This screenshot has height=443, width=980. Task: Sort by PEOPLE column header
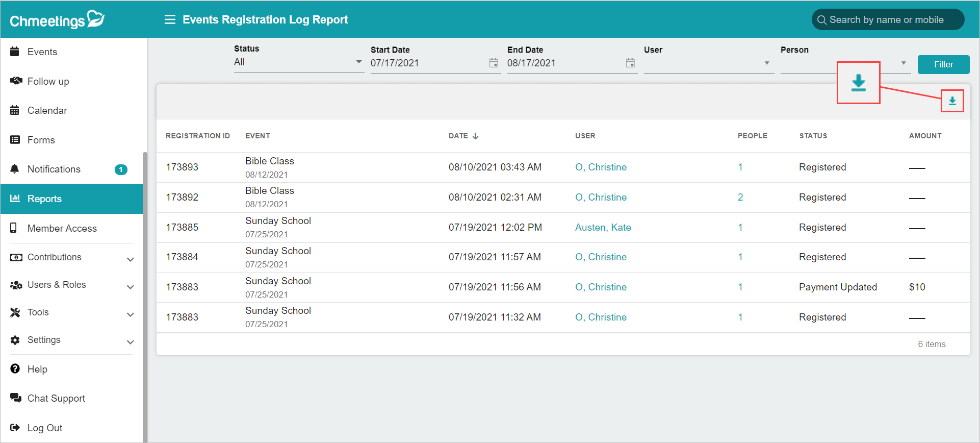point(752,136)
